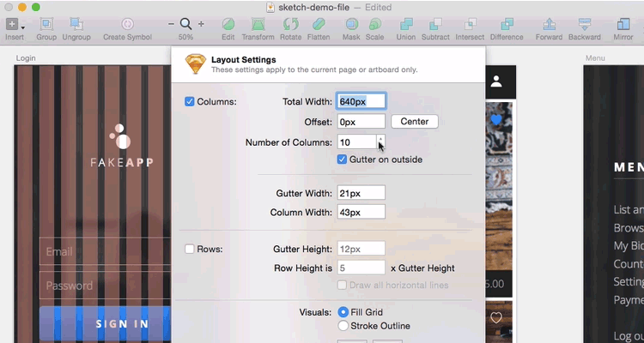
Task: Click the Insert tool icon
Action: (x=12, y=24)
